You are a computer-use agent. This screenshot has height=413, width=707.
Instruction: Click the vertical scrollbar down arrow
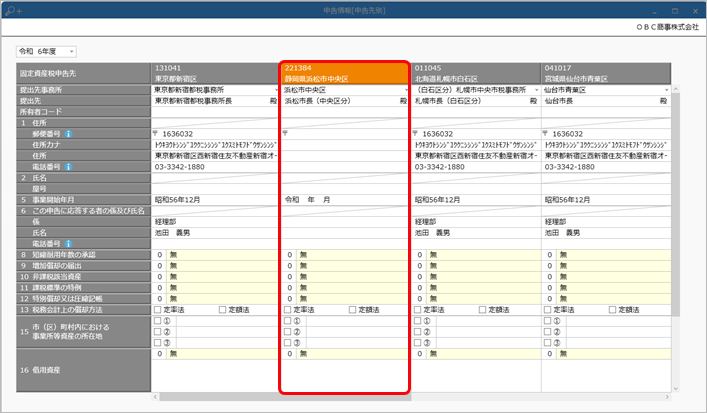coord(675,389)
